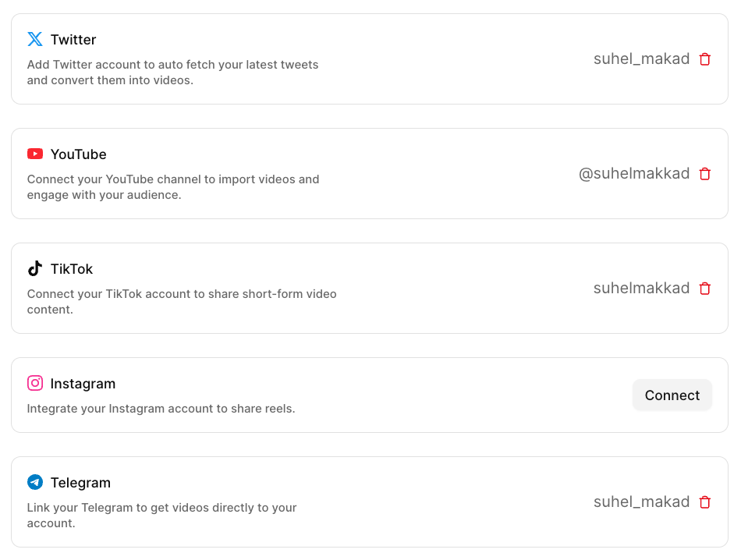Delete the Twitter account suhel_makad

(704, 59)
